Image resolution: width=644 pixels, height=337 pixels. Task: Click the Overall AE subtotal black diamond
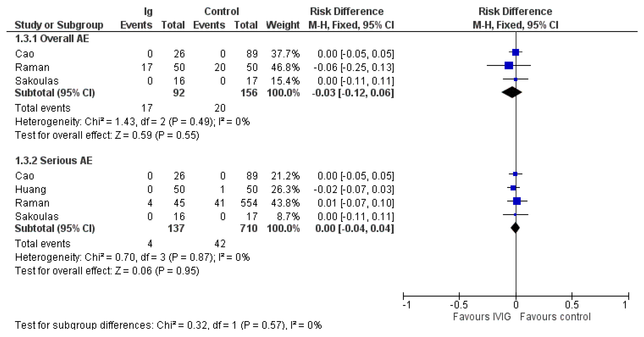(x=512, y=92)
